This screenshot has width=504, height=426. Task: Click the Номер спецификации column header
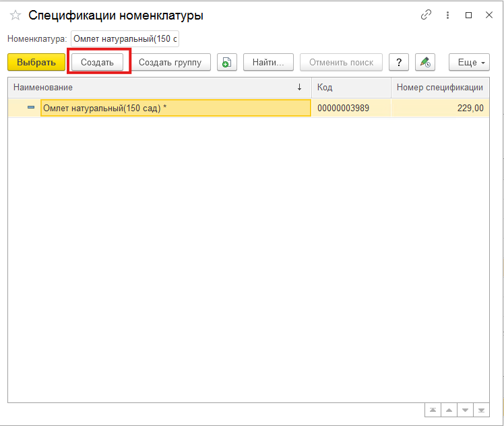click(439, 88)
